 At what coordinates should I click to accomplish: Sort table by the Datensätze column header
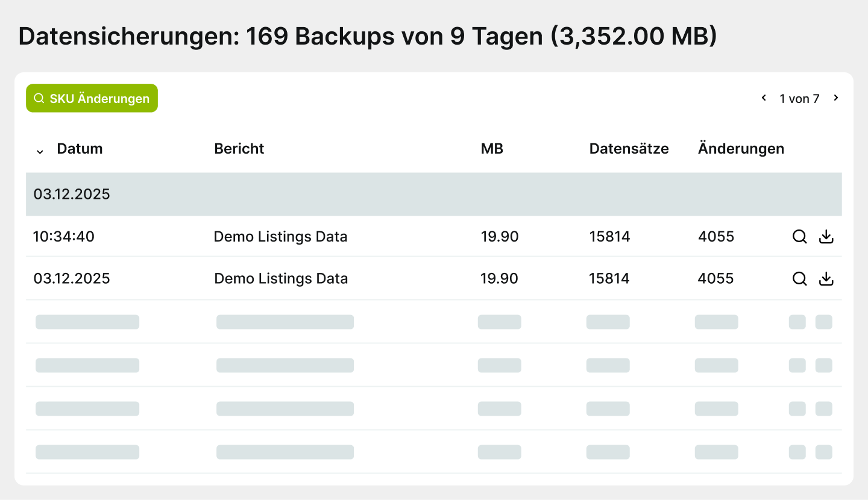tap(629, 148)
